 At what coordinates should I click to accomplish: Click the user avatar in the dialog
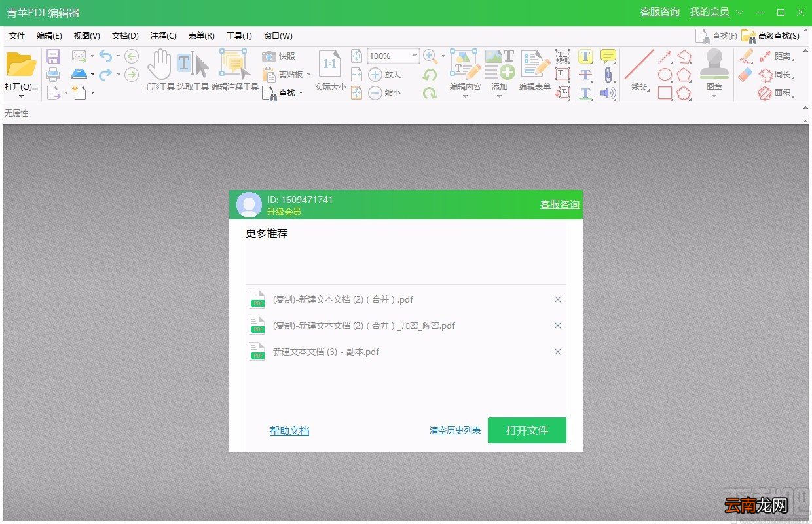pyautogui.click(x=249, y=204)
